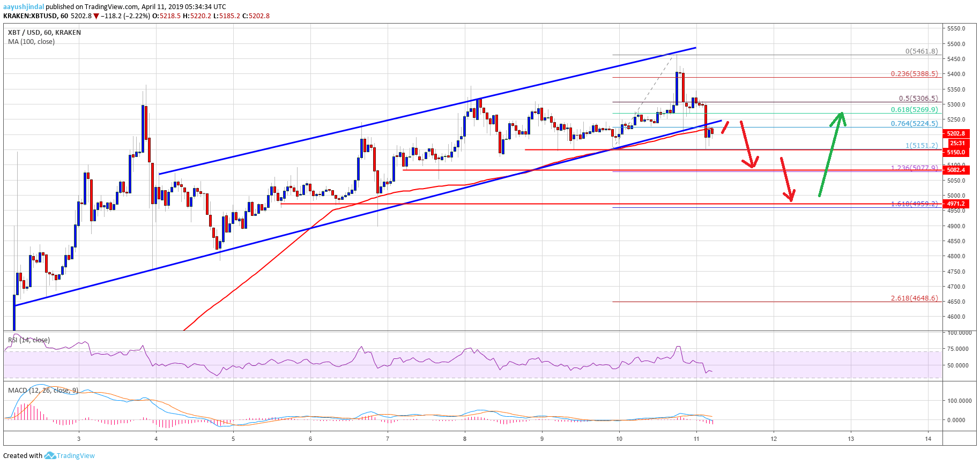
Task: Click date label 10 on time axis
Action: (x=619, y=439)
